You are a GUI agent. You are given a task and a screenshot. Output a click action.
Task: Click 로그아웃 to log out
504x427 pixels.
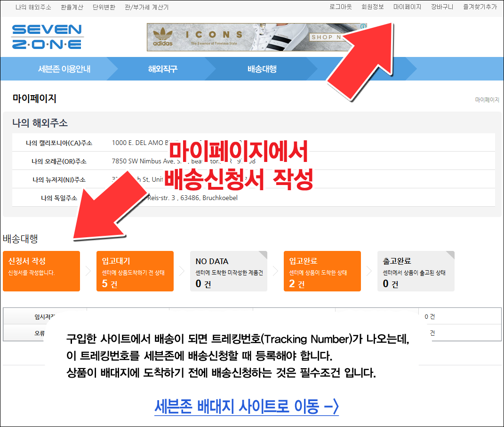click(x=340, y=7)
